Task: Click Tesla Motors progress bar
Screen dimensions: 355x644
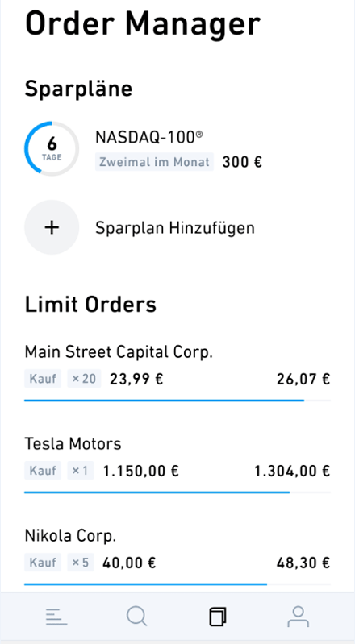Action: pos(177,492)
